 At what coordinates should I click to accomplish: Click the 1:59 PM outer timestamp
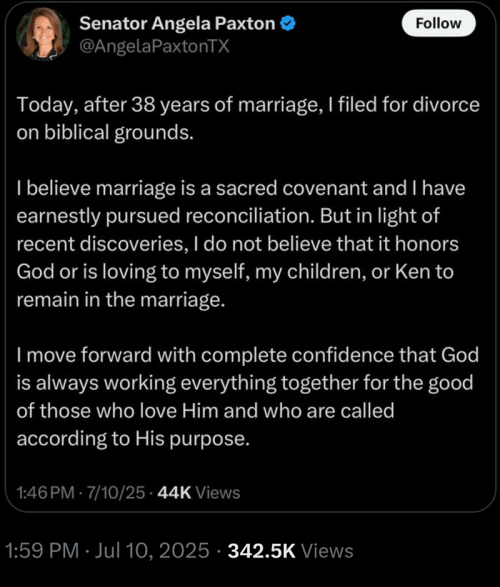pyautogui.click(x=42, y=551)
